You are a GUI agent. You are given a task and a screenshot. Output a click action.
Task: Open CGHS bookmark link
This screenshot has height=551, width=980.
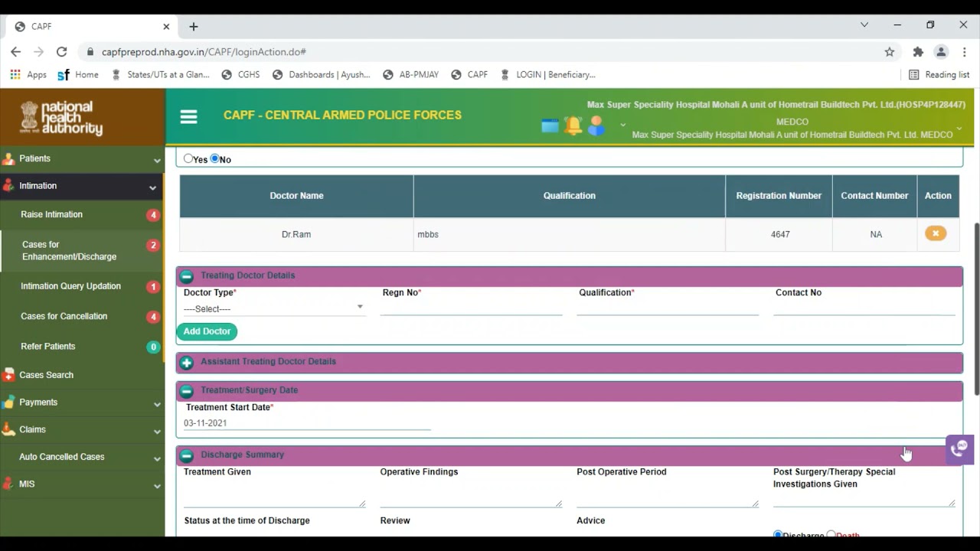click(x=240, y=74)
